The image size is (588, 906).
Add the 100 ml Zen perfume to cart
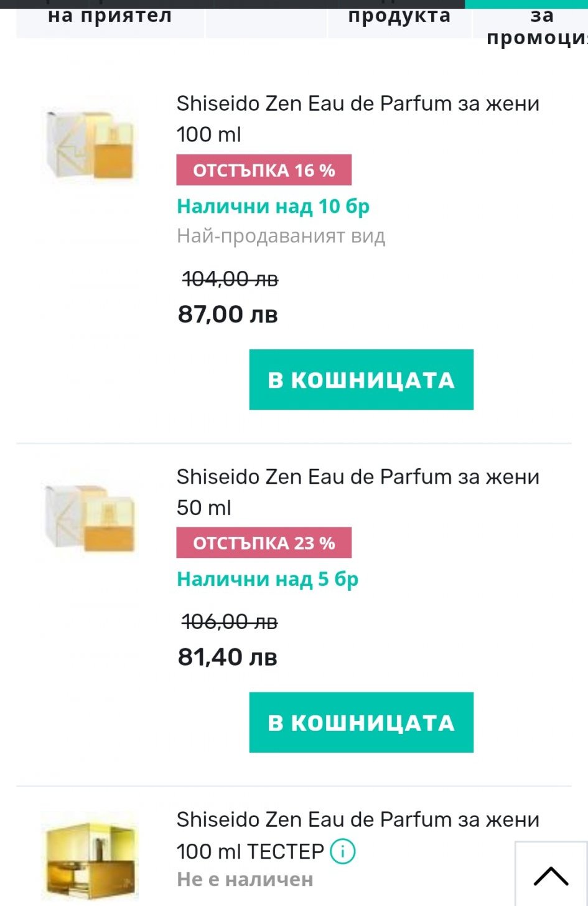[361, 380]
